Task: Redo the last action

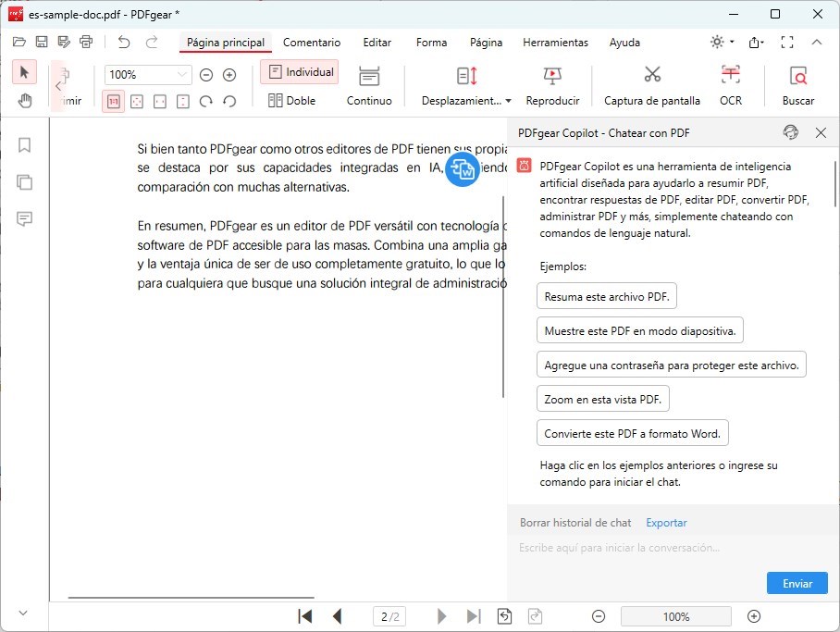Action: click(x=152, y=42)
